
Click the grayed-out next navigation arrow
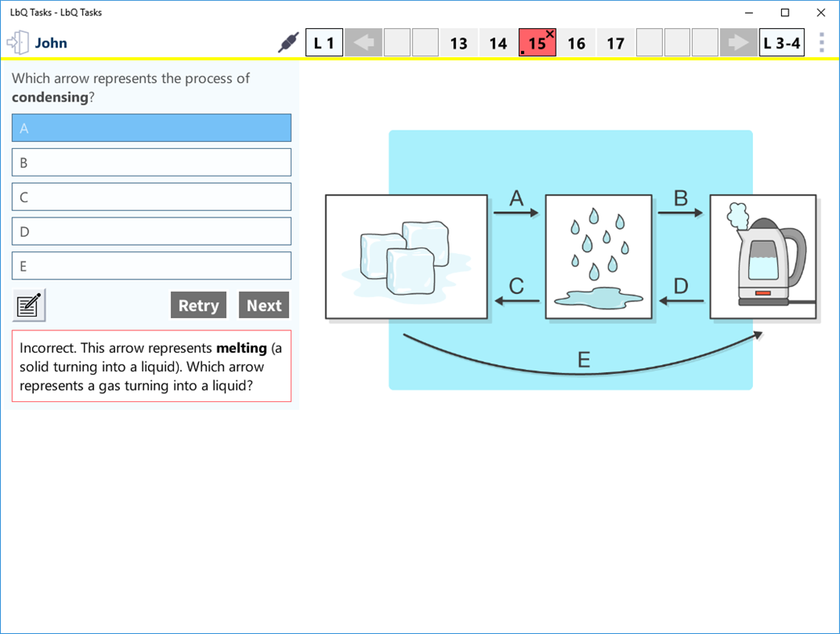coord(739,42)
